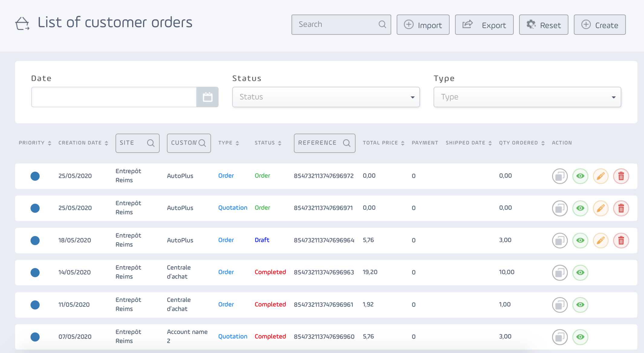Viewport: 644px width, 353px height.
Task: View order ending in 696971
Action: click(x=580, y=208)
